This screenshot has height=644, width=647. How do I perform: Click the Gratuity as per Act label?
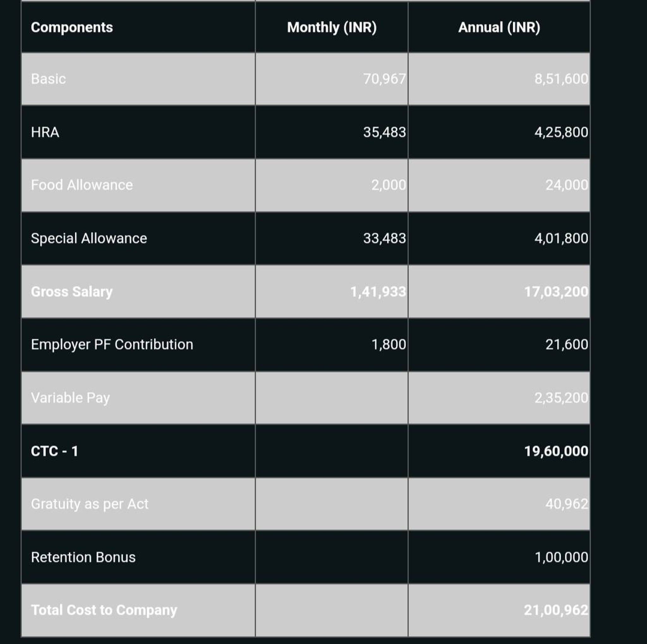(x=89, y=504)
